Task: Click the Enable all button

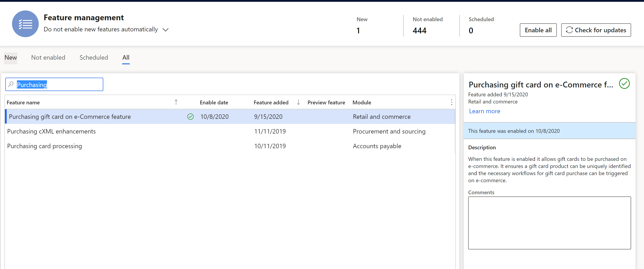Action: [x=538, y=30]
